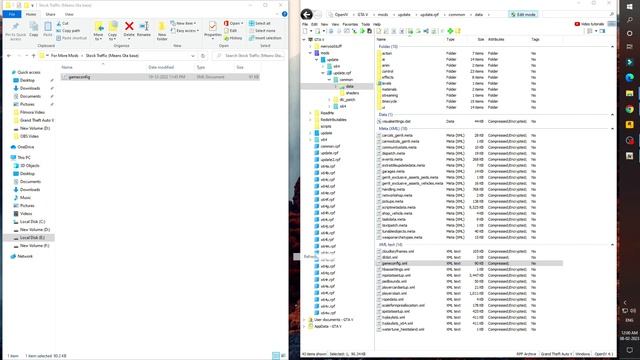Image resolution: width=640 pixels, height=360 pixels.
Task: Click the Paste icon in Explorer ribbon
Action: pyautogui.click(x=48, y=30)
